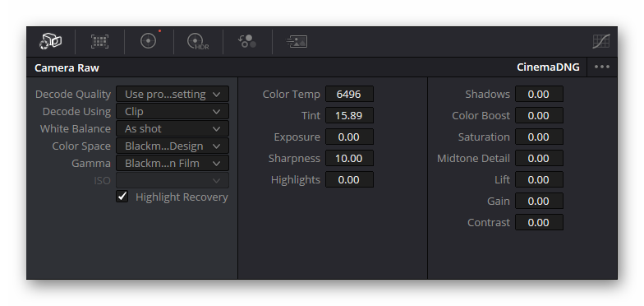Click the Color Boost value field
The height and width of the screenshot is (306, 644).
coord(539,115)
